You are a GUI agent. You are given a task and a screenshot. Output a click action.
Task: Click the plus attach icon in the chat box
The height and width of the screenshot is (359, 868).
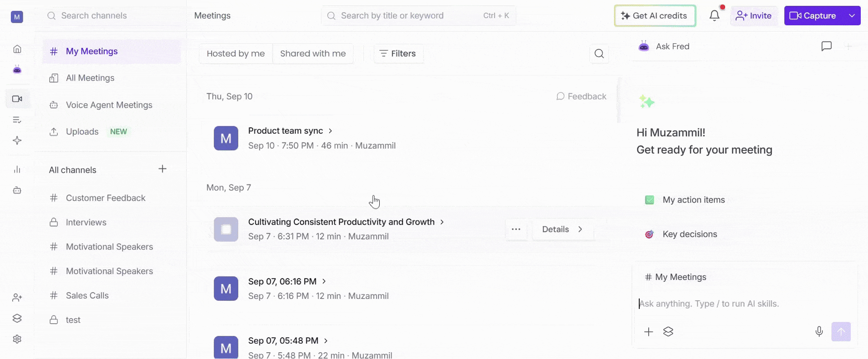click(x=648, y=332)
